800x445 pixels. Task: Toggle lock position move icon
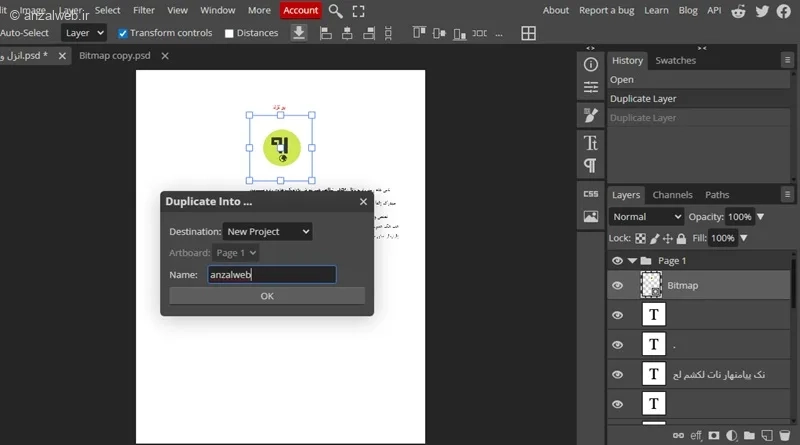click(668, 238)
